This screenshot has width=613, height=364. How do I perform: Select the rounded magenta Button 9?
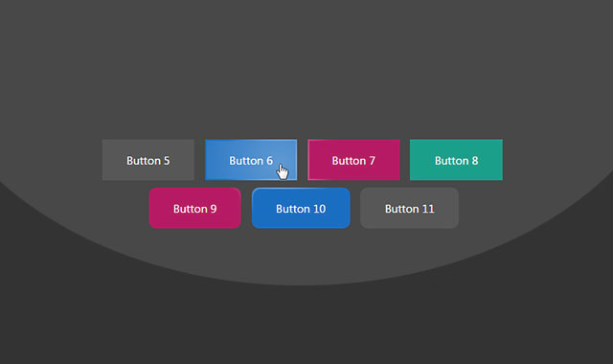point(194,208)
